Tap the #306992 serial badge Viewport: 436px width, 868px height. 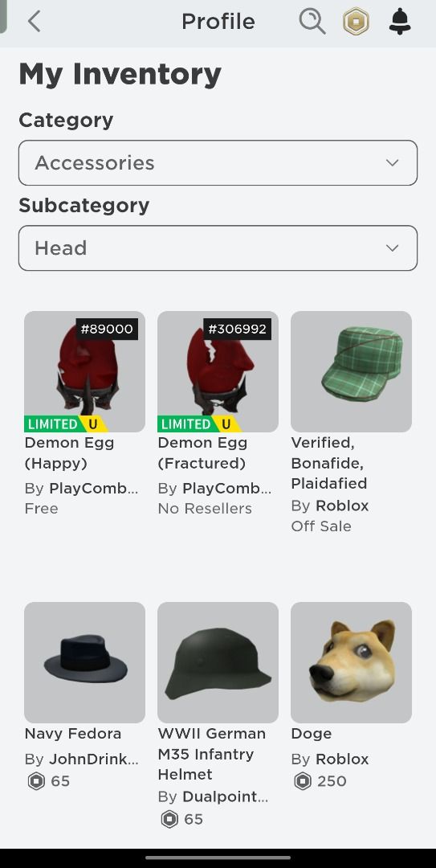237,329
